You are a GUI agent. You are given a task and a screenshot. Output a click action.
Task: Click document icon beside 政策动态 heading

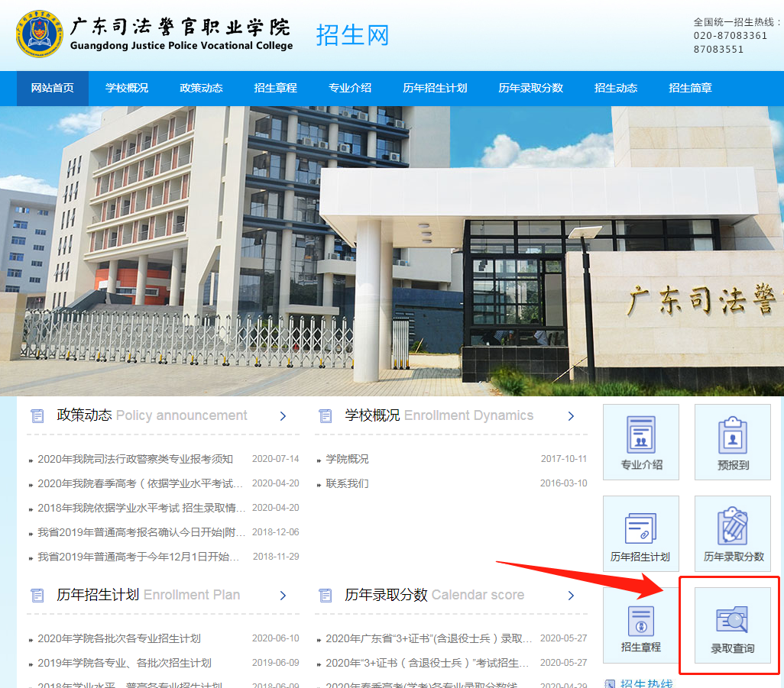pos(37,415)
